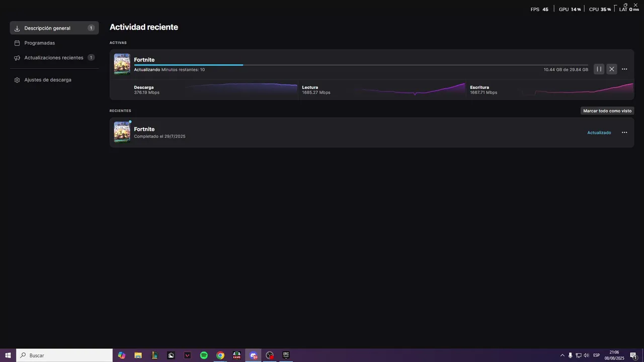
Task: Cancel the active Fortnite update
Action: click(x=611, y=69)
